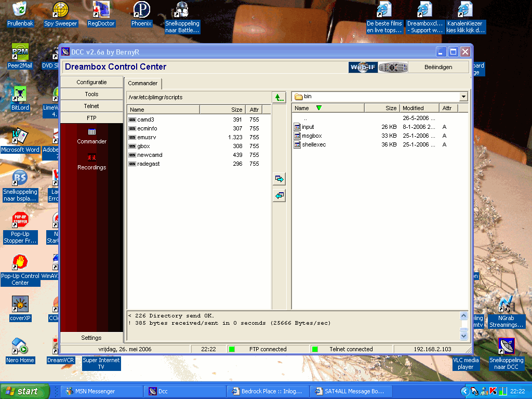Screen dimensions: 532x399
Task: Open the Spy Sweeper desktop icon
Action: 61,14
